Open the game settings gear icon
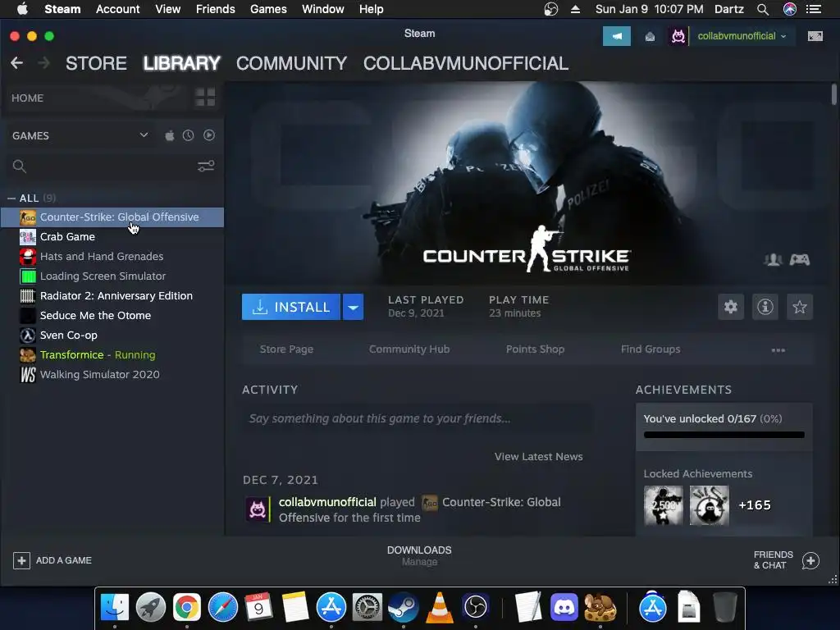Screen dimensions: 840x630 click(731, 307)
